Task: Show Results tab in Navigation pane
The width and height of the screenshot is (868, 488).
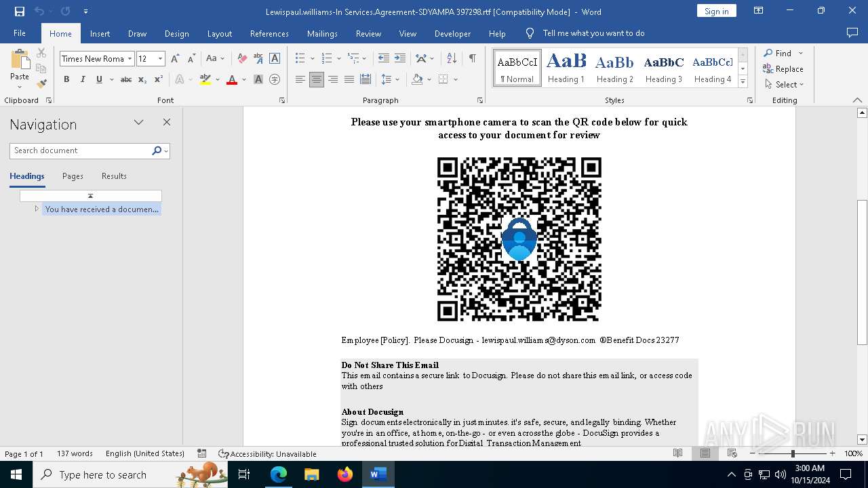Action: (114, 176)
